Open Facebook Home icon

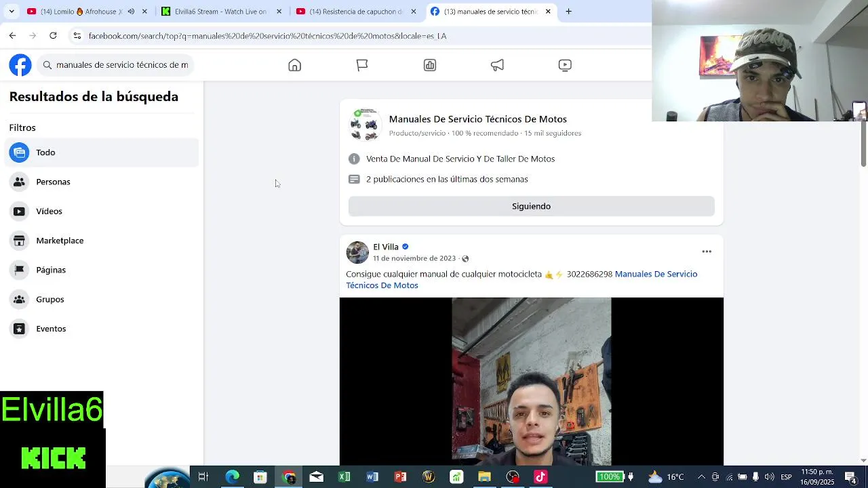294,65
